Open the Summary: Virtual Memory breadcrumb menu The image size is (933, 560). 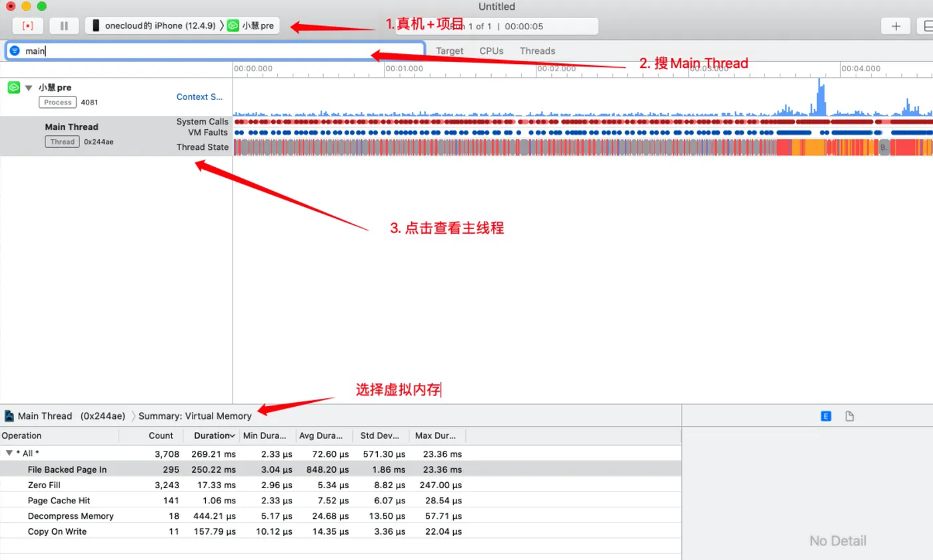[195, 416]
